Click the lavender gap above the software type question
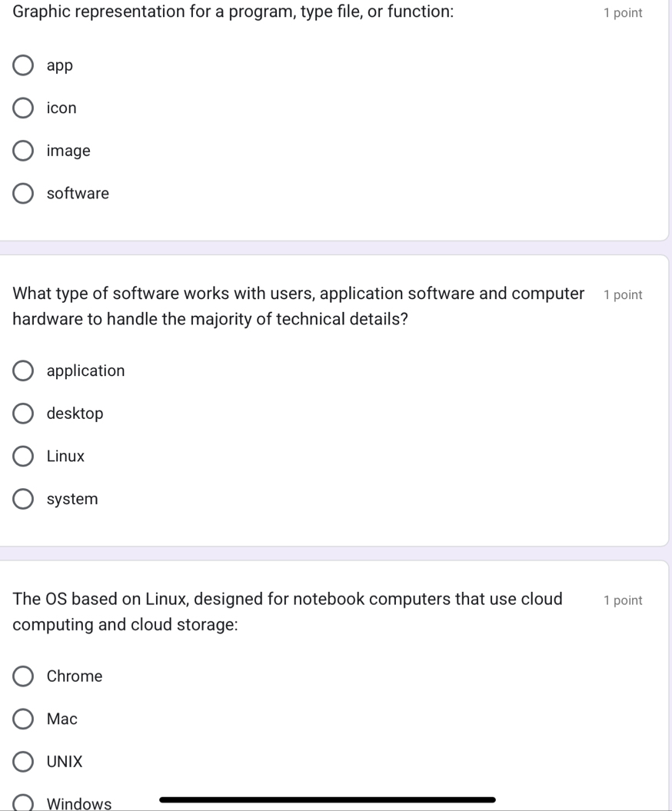 click(336, 248)
